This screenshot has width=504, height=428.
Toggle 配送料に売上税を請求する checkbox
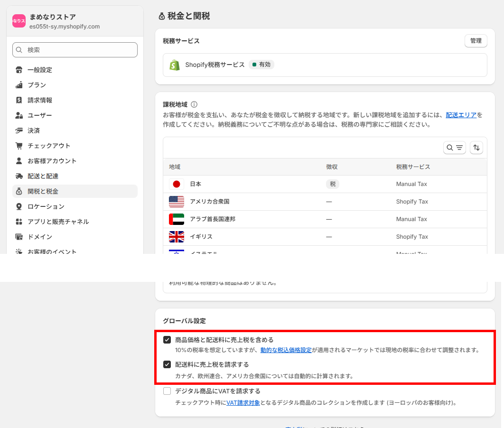click(x=167, y=364)
